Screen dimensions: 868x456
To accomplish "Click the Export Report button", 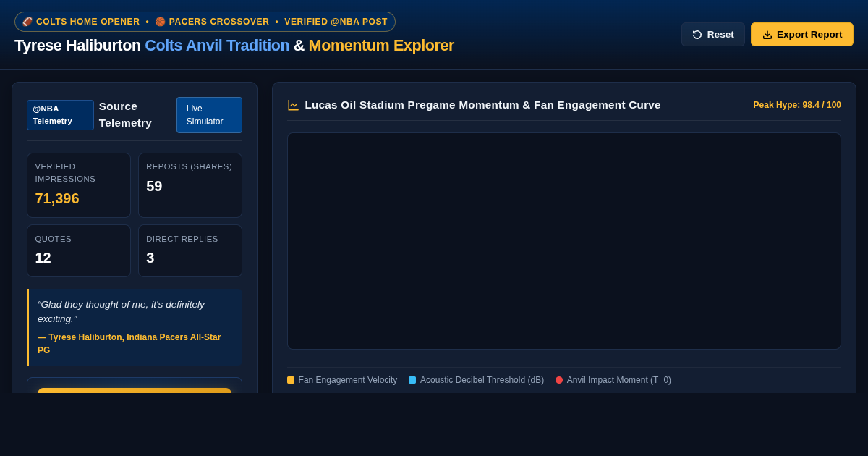I will 802,34.
